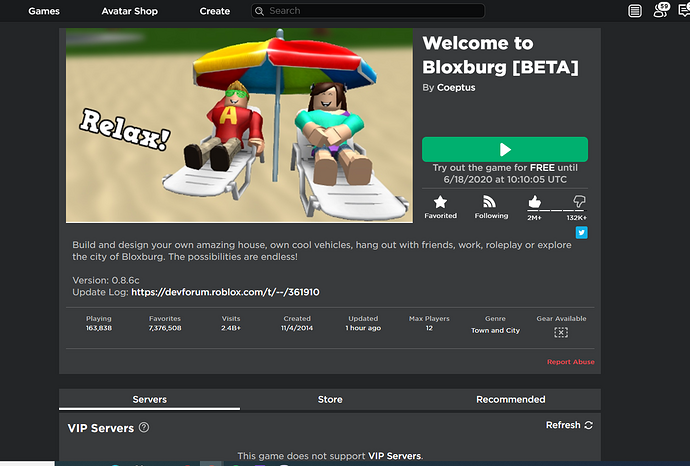690x466 pixels.
Task: Click the green Play button
Action: [x=505, y=150]
